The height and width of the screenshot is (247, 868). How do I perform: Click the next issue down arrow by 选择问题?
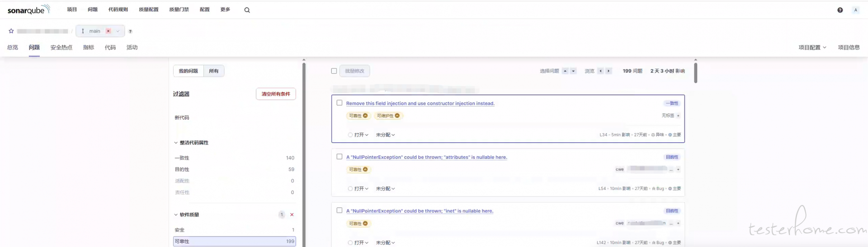(x=573, y=71)
